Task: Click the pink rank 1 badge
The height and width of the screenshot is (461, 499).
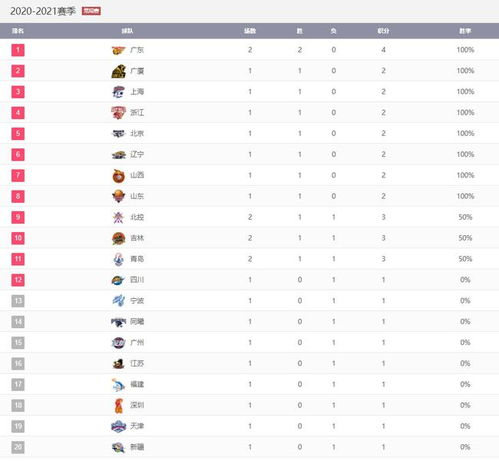Action: click(18, 50)
